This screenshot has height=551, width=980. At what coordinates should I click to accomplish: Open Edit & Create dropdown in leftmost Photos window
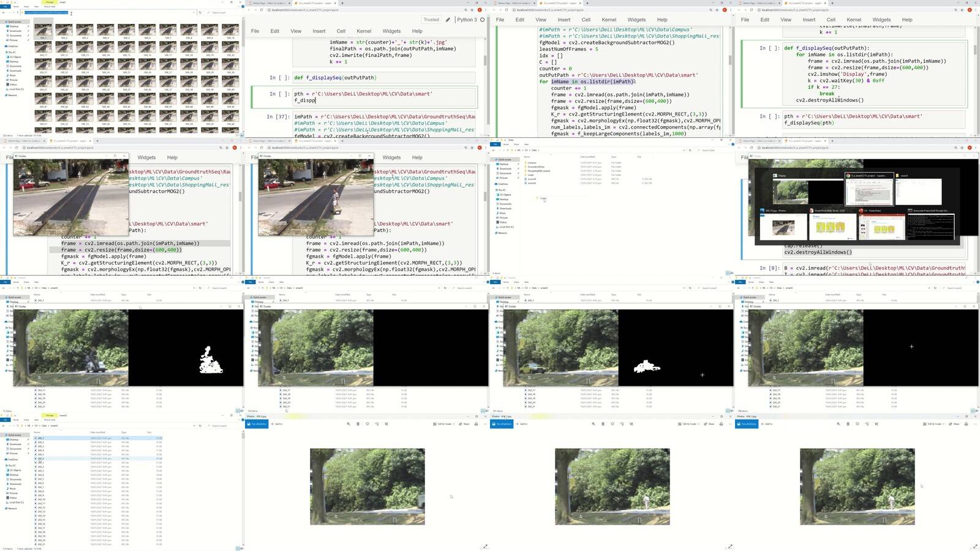tap(443, 424)
